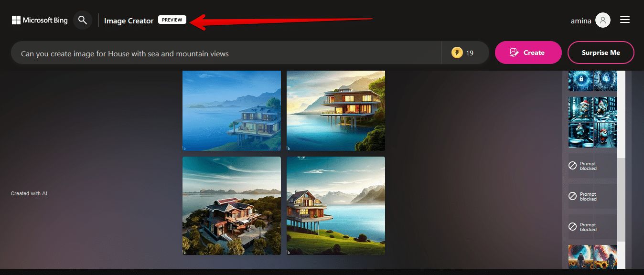Viewport: 644px width, 275px height.
Task: Open the hamburger menu icon
Action: point(624,20)
